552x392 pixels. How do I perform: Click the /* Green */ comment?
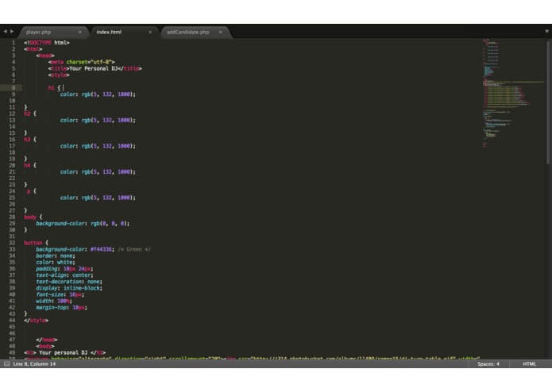(134, 249)
